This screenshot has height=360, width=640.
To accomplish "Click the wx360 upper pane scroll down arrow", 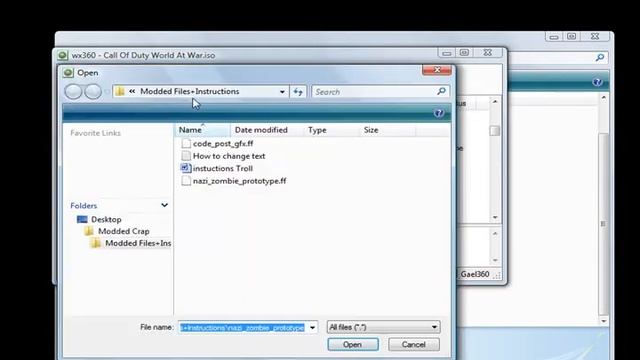I will (495, 218).
